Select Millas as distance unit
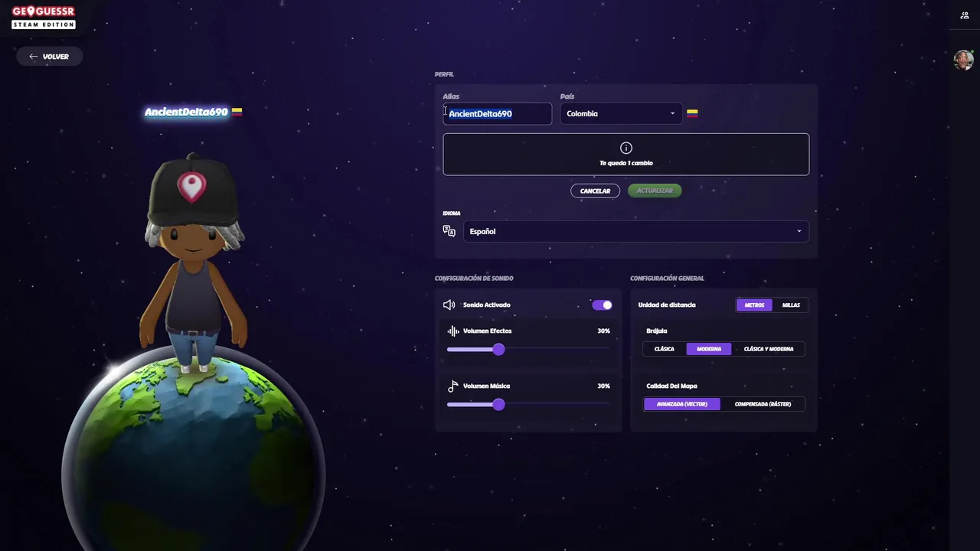The height and width of the screenshot is (551, 980). tap(791, 305)
